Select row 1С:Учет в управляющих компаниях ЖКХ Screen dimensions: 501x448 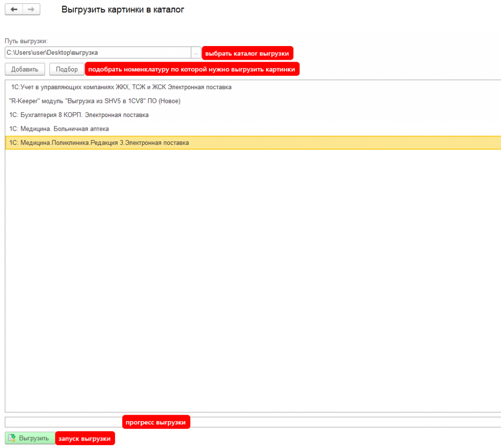click(x=253, y=87)
